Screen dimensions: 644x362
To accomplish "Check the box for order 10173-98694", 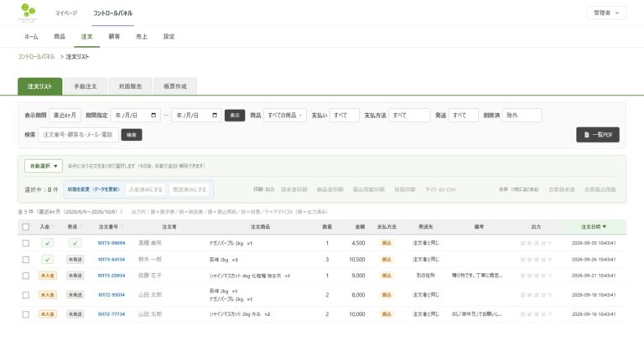I will click(26, 243).
